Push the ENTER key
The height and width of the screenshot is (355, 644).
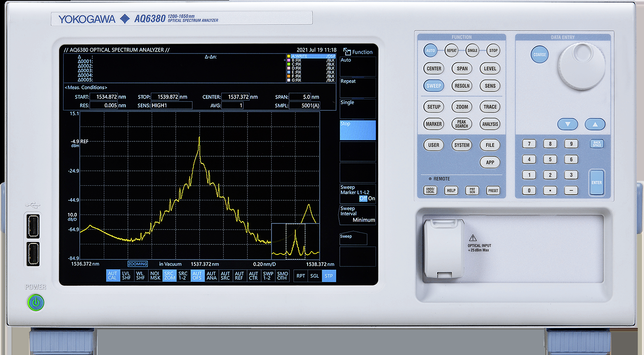(597, 182)
